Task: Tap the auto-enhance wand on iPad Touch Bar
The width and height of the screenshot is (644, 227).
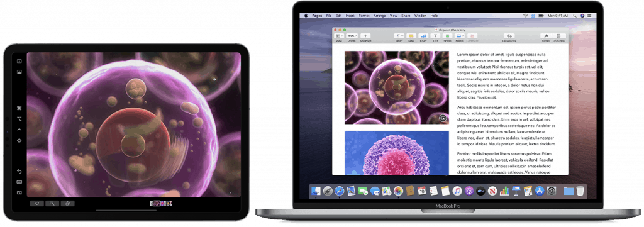Action: 52,203
